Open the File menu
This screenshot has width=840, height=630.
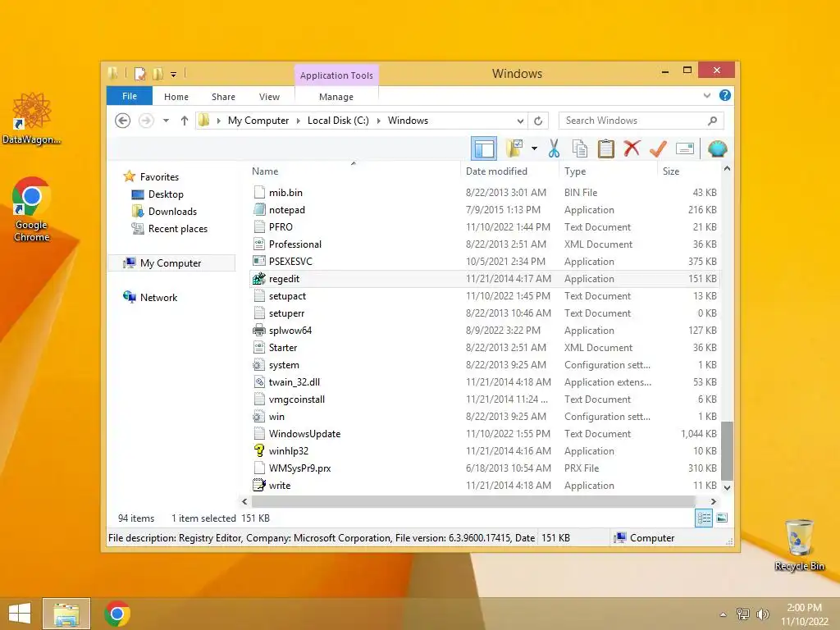coord(130,96)
